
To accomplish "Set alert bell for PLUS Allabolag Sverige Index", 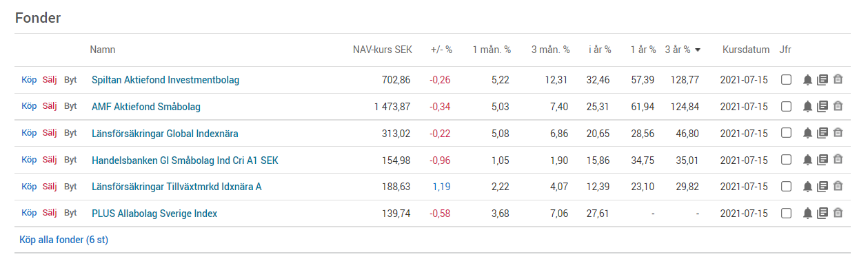I will tap(808, 214).
